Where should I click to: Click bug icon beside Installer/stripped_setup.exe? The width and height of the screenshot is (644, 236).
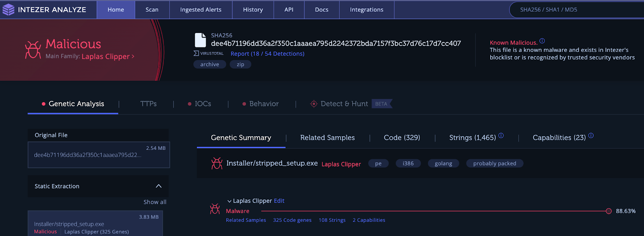point(217,163)
